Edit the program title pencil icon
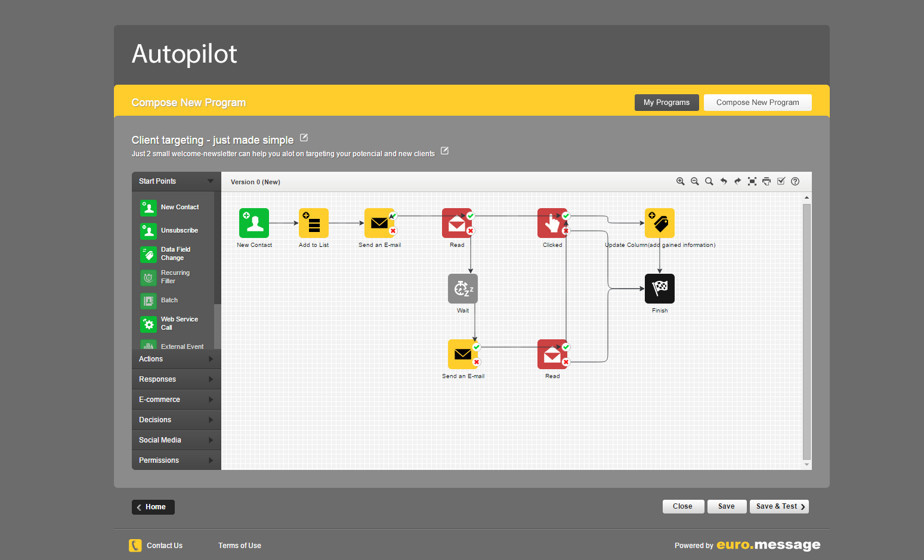This screenshot has width=924, height=560. pos(304,138)
